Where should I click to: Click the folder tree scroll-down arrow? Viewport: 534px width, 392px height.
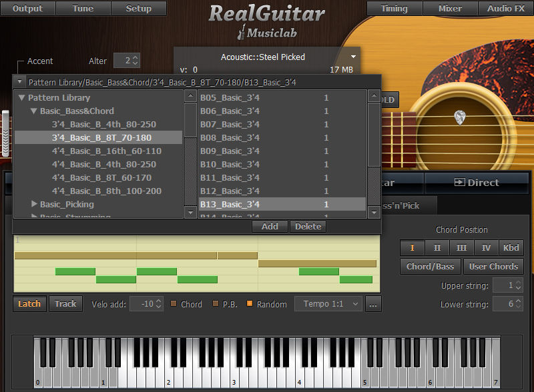click(190, 212)
